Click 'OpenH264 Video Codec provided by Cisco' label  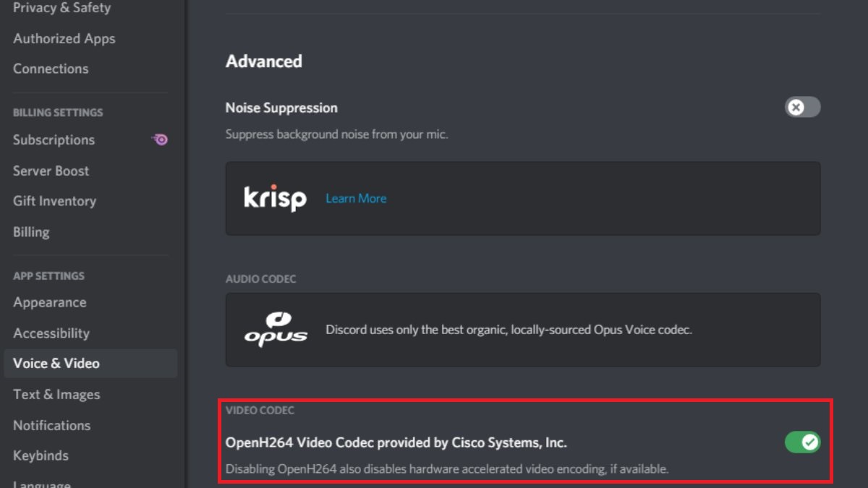tap(396, 442)
